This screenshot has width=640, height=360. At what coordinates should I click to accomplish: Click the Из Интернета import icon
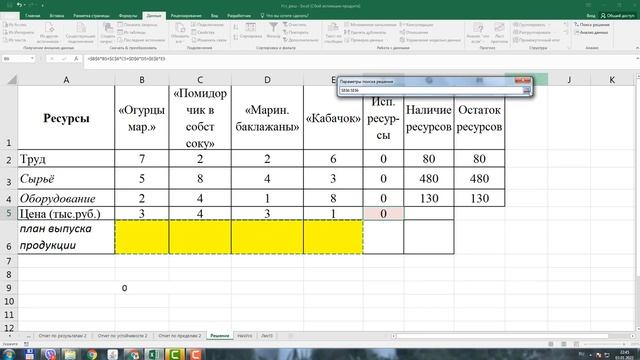click(19, 32)
